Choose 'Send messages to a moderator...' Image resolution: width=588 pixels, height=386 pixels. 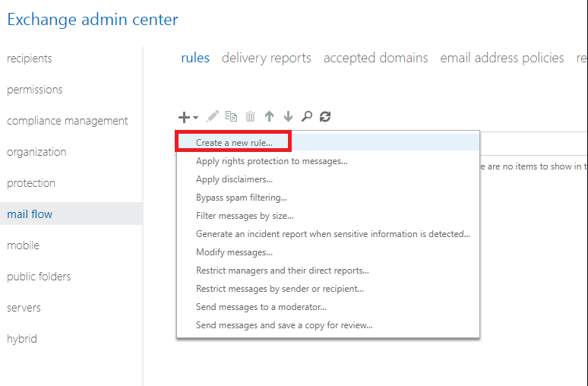click(261, 307)
